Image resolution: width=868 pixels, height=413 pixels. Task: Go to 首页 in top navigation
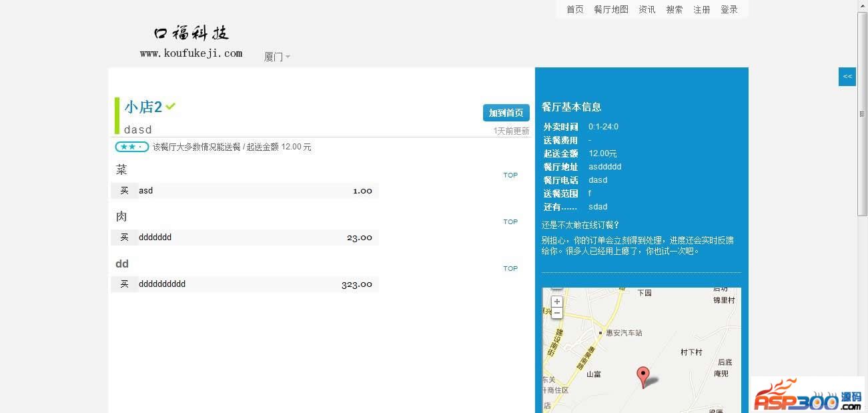574,9
